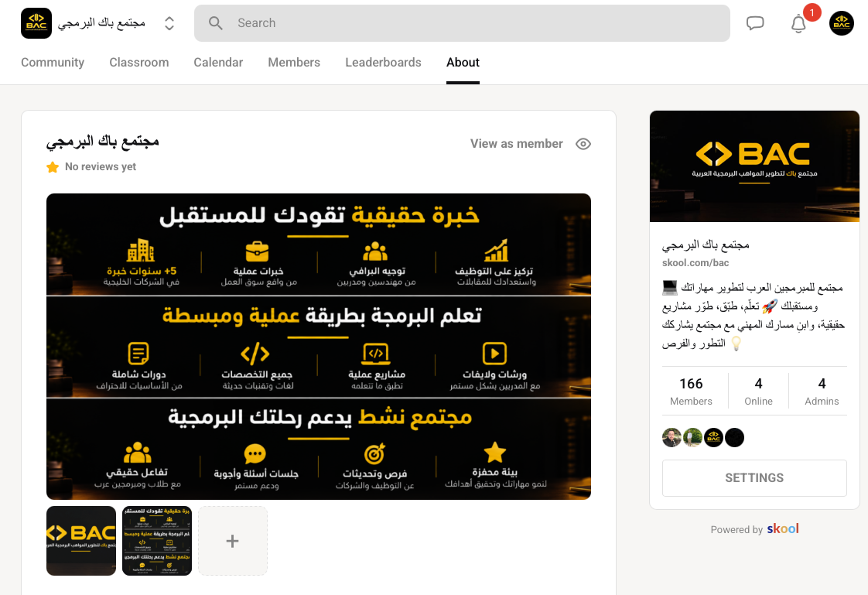This screenshot has width=868, height=595.
Task: Select the second banner thumbnail
Action: [157, 541]
